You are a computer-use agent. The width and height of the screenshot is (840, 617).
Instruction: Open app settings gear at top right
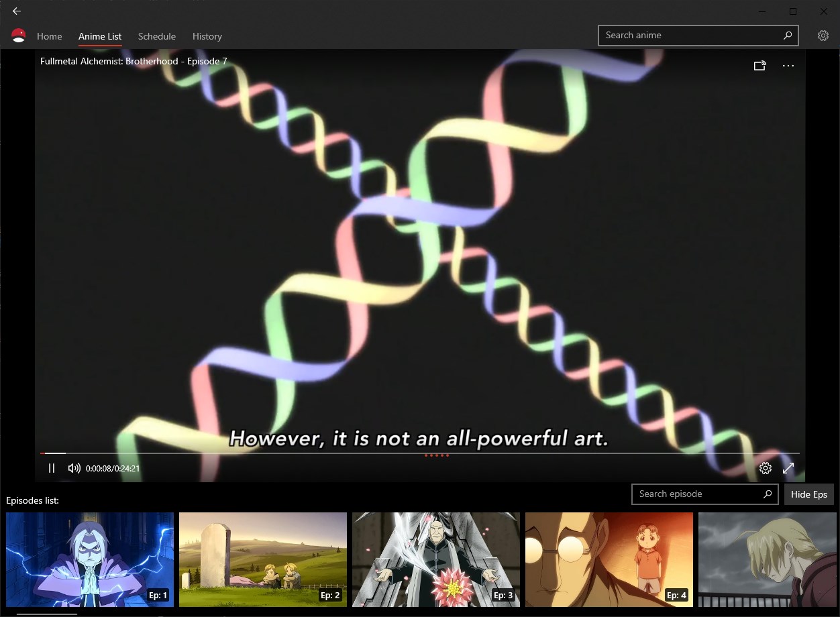pyautogui.click(x=823, y=36)
